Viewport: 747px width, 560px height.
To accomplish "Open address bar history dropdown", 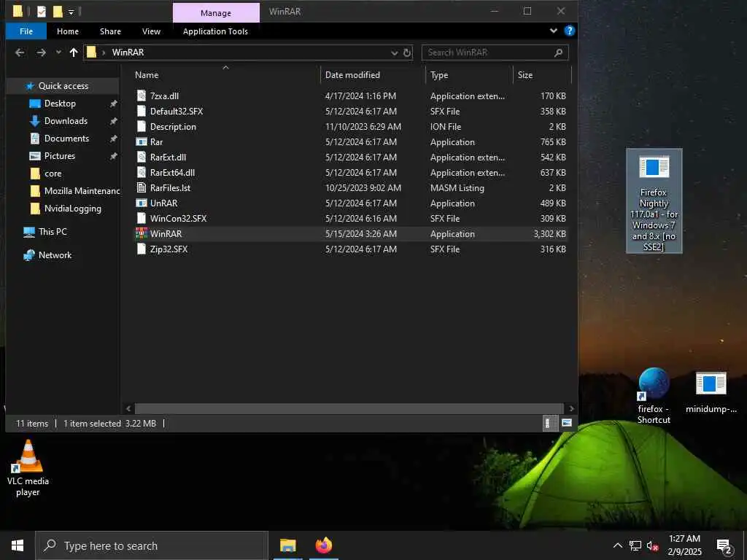I will pos(395,52).
